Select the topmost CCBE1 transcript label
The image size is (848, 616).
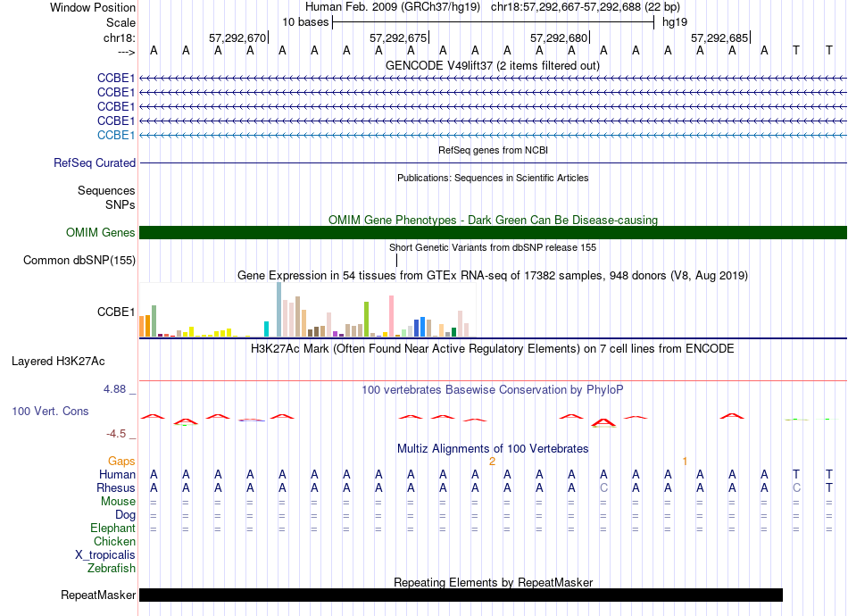coord(116,78)
